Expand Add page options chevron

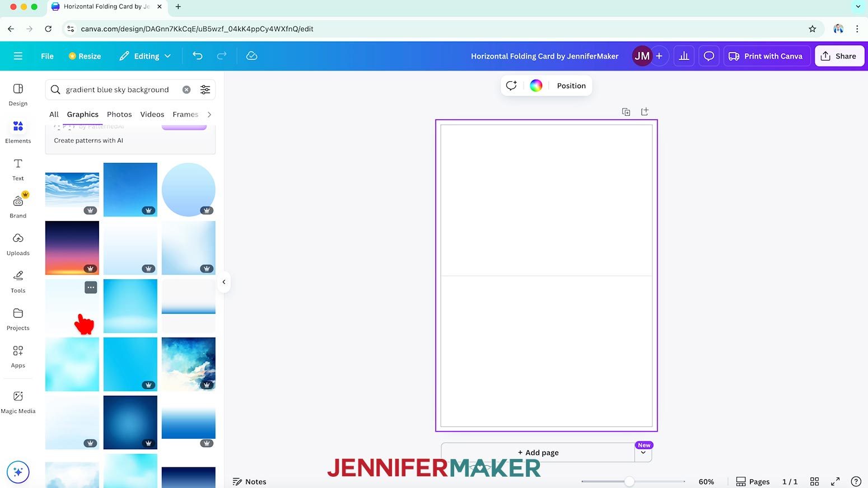pyautogui.click(x=643, y=453)
